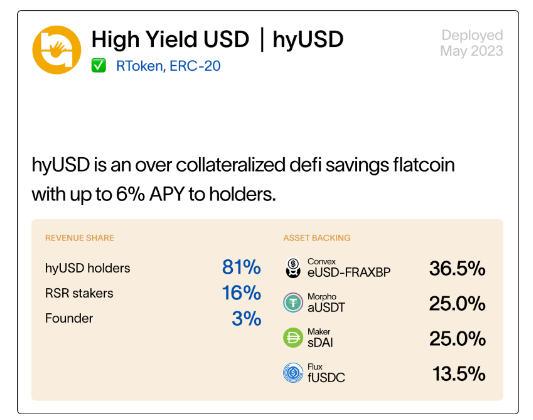This screenshot has width=533, height=420.
Task: Select the ASSET BACKING section header
Action: pos(317,238)
